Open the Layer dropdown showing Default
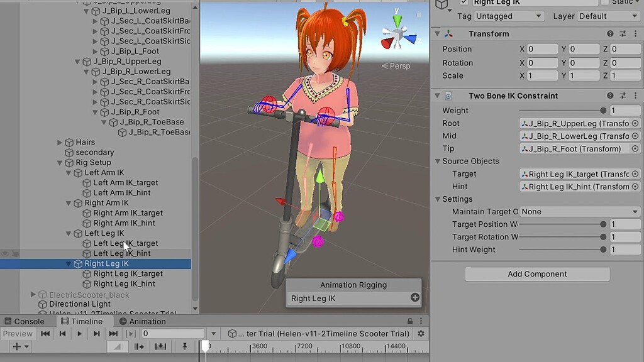 point(607,16)
